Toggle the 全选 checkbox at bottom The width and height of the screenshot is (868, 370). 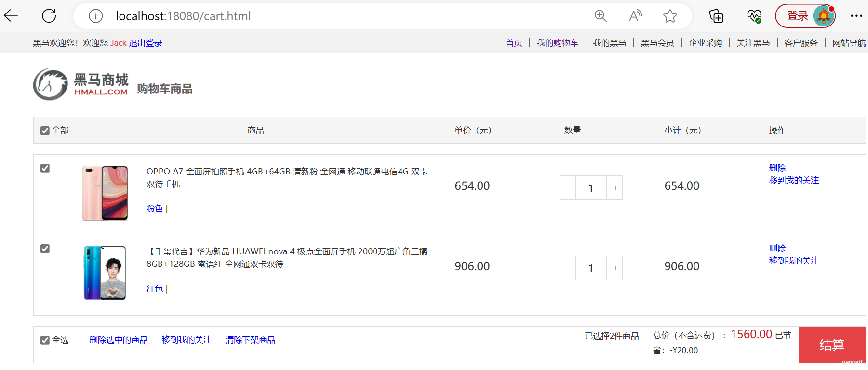45,340
